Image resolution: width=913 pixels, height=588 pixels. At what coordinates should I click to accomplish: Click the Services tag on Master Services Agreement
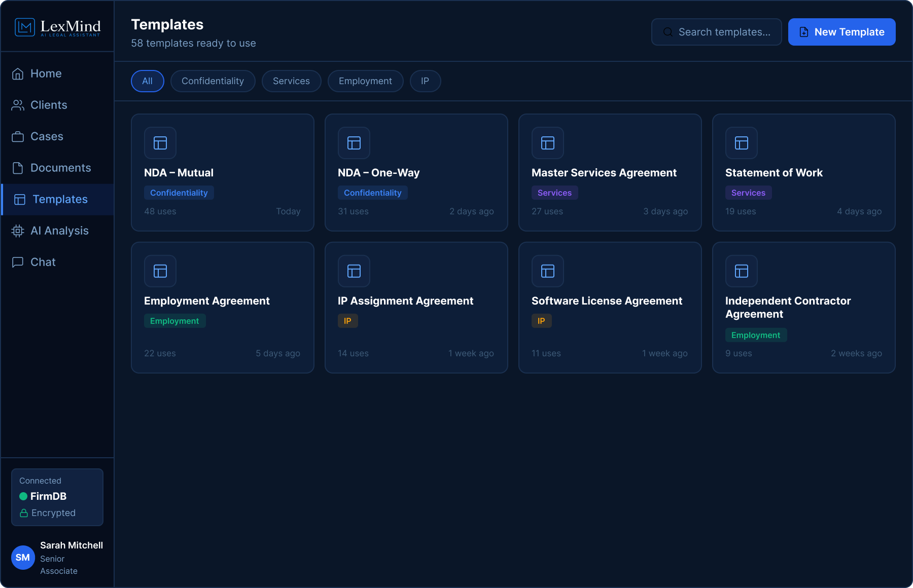555,193
